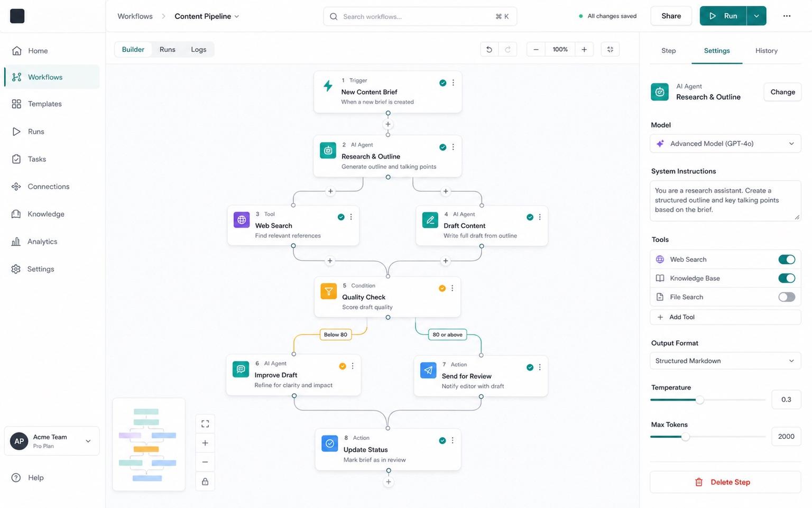Click the undo arrow in canvas toolbar

click(x=489, y=50)
